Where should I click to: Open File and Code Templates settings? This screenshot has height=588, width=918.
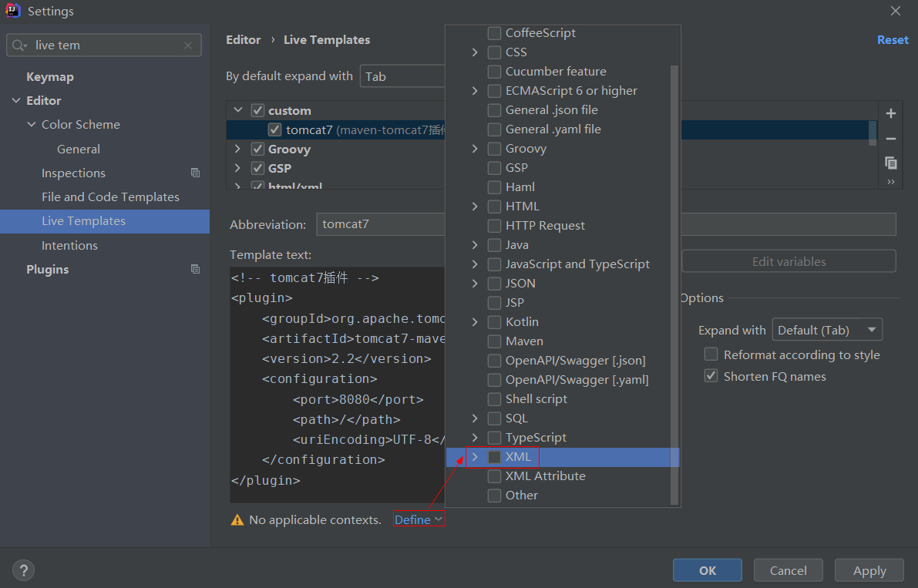pos(110,197)
